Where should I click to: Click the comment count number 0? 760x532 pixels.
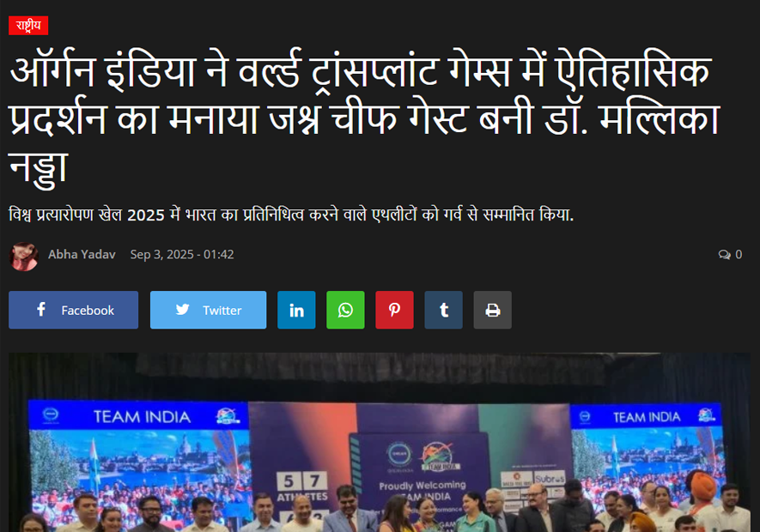739,254
